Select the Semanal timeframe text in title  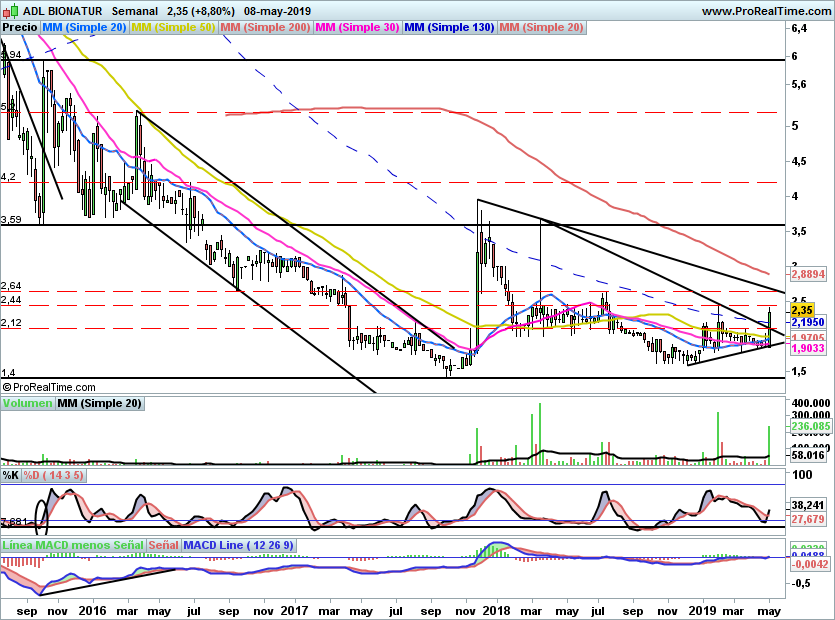click(x=135, y=11)
